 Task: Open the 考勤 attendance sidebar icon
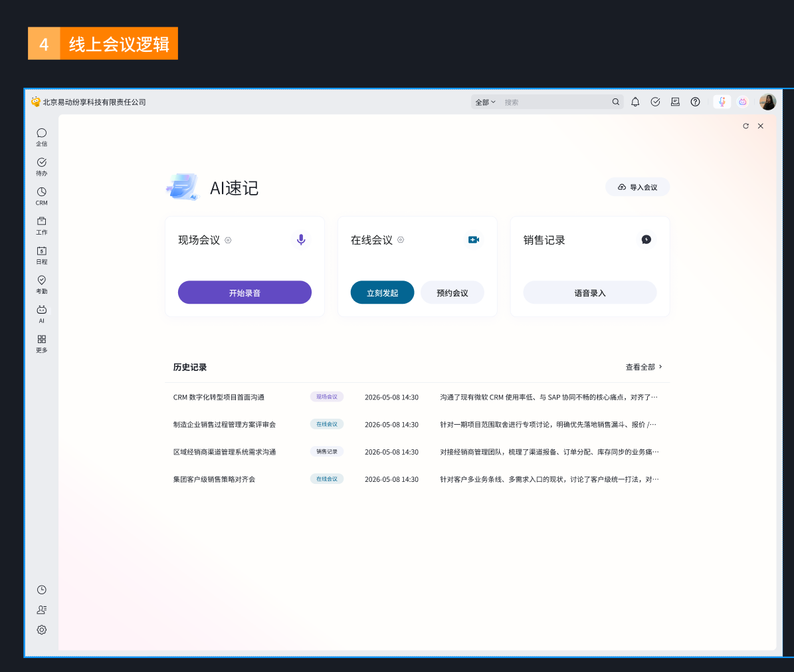(x=41, y=284)
